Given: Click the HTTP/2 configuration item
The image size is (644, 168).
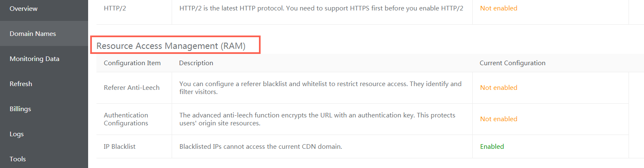Looking at the screenshot, I should (x=115, y=8).
